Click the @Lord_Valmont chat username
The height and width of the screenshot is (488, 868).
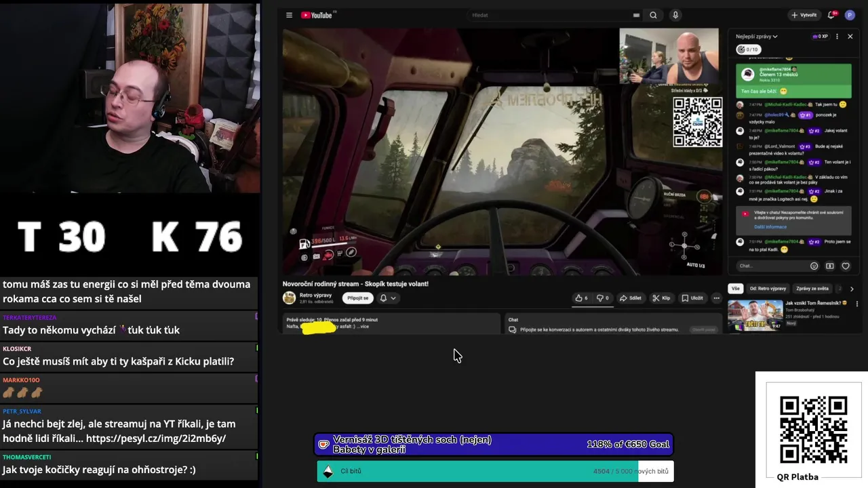(x=780, y=146)
